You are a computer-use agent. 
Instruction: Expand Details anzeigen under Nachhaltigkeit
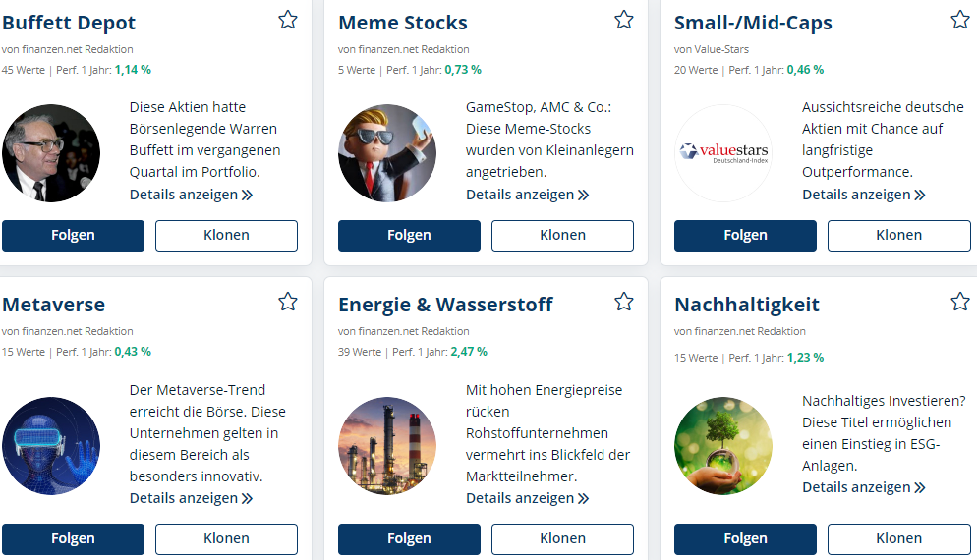[x=864, y=487]
